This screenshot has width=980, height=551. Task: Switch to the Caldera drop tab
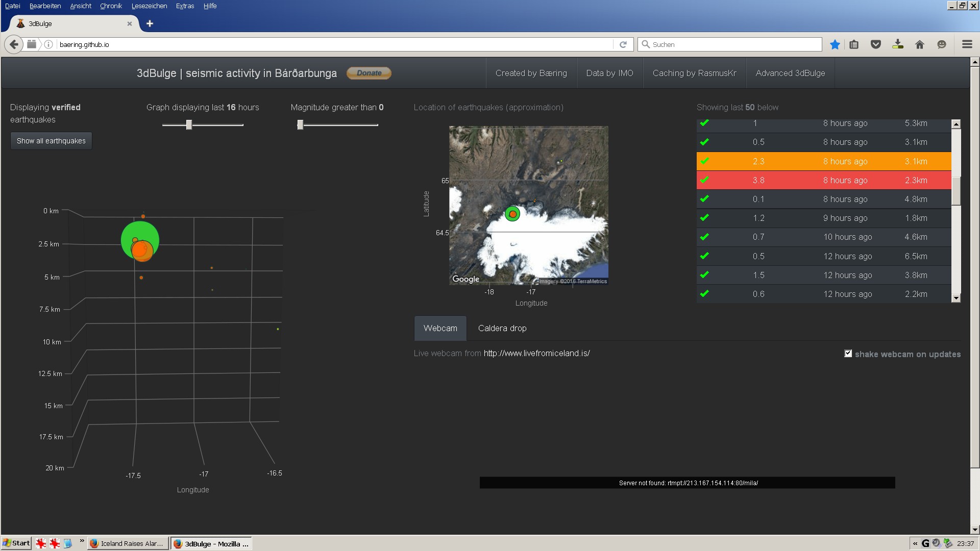[502, 328]
